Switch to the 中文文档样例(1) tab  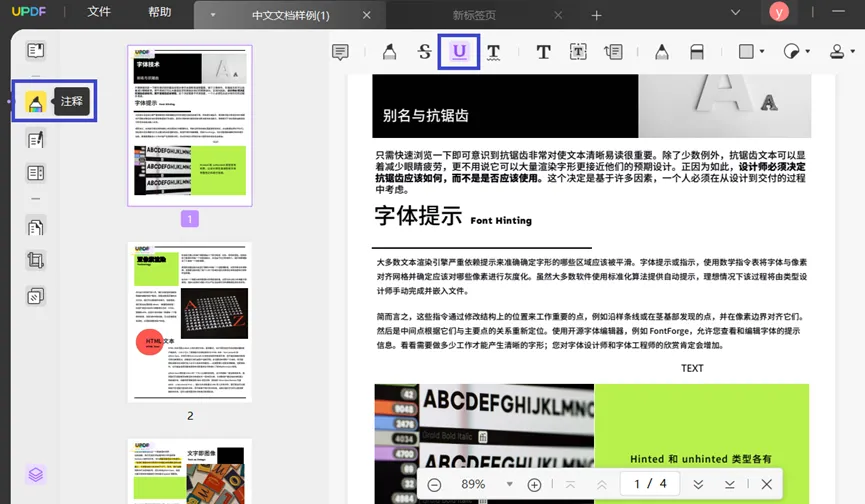point(291,15)
